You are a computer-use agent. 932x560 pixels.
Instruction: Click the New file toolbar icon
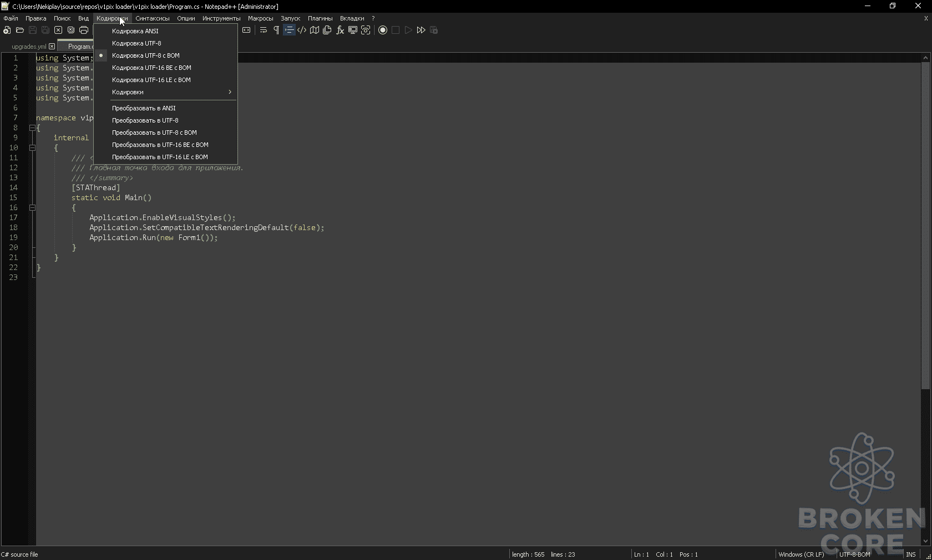pos(7,30)
